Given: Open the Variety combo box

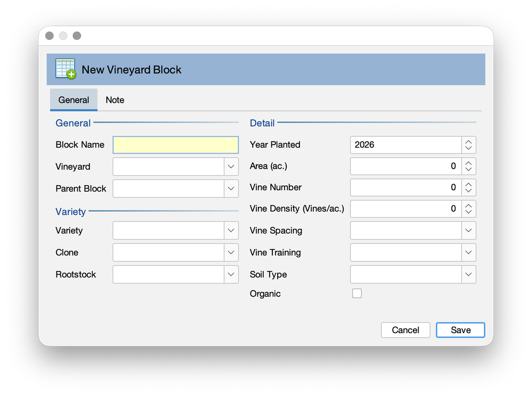Looking at the screenshot, I should click(231, 230).
